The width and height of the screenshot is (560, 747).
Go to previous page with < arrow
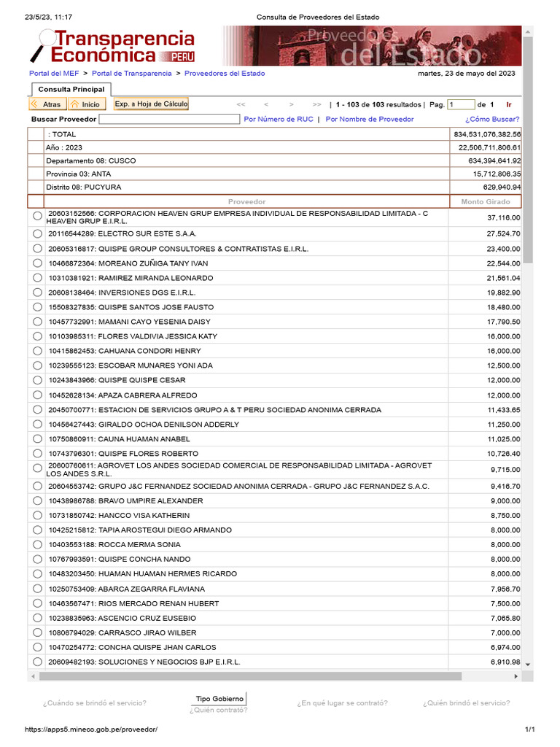click(x=266, y=104)
